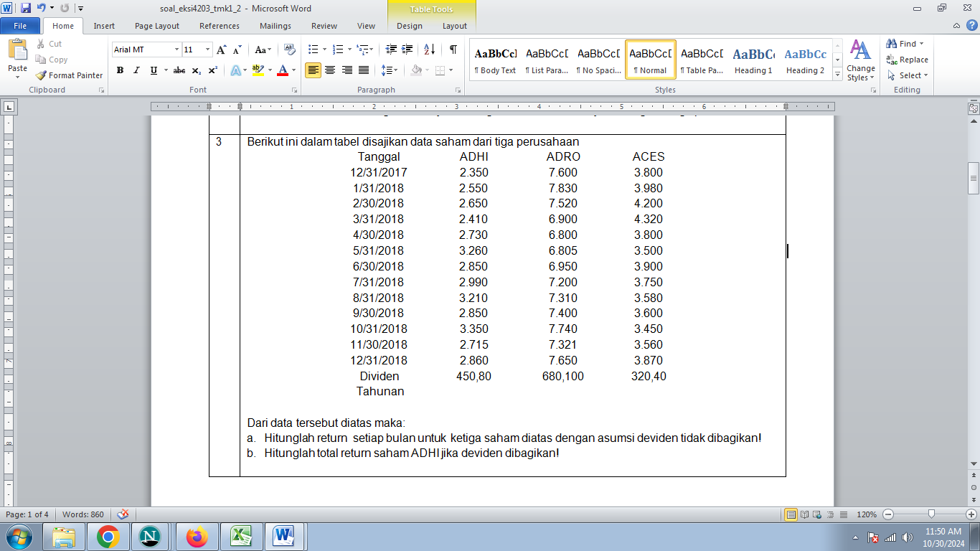Toggle Align Text Left button
The image size is (980, 551).
pos(313,70)
